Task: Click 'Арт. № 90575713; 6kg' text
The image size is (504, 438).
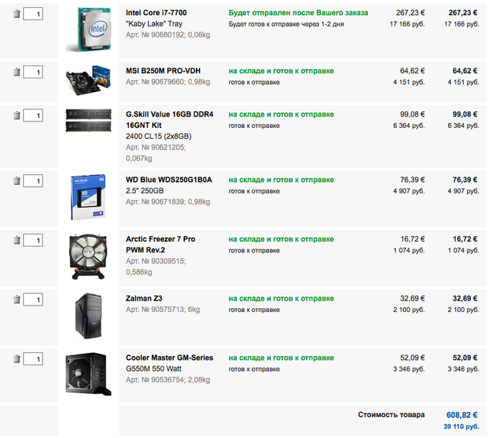Action: pos(163,309)
